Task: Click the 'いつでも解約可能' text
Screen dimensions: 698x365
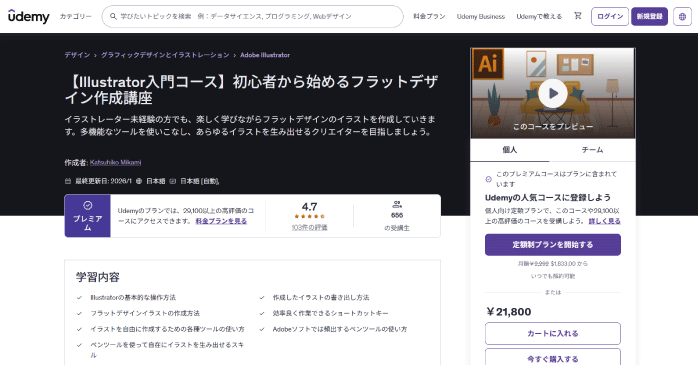Action: 553,276
